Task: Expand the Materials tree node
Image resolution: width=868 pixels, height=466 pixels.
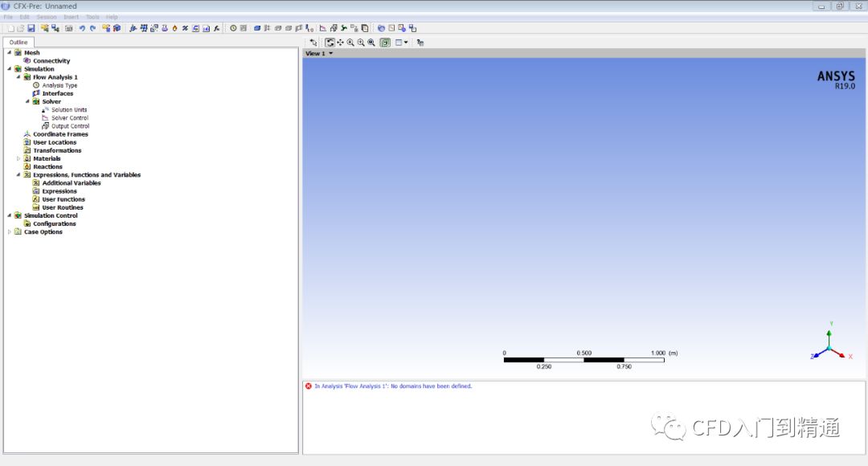Action: pos(18,158)
